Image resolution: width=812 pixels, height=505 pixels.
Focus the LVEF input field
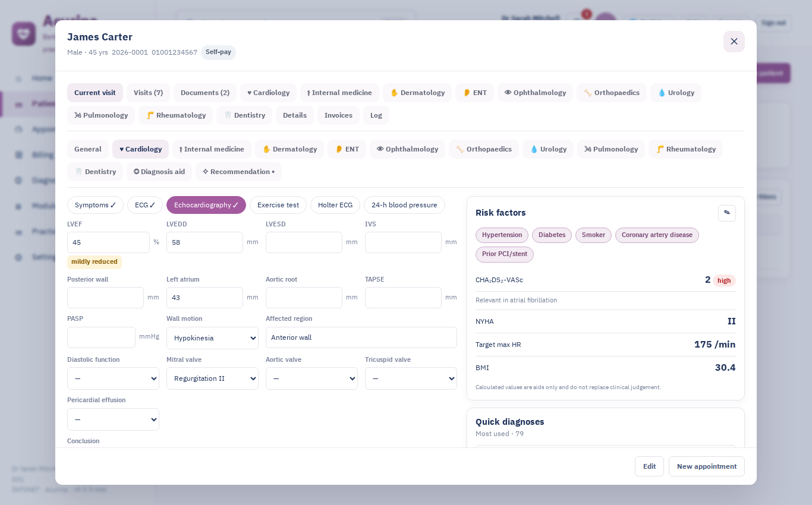coord(108,242)
